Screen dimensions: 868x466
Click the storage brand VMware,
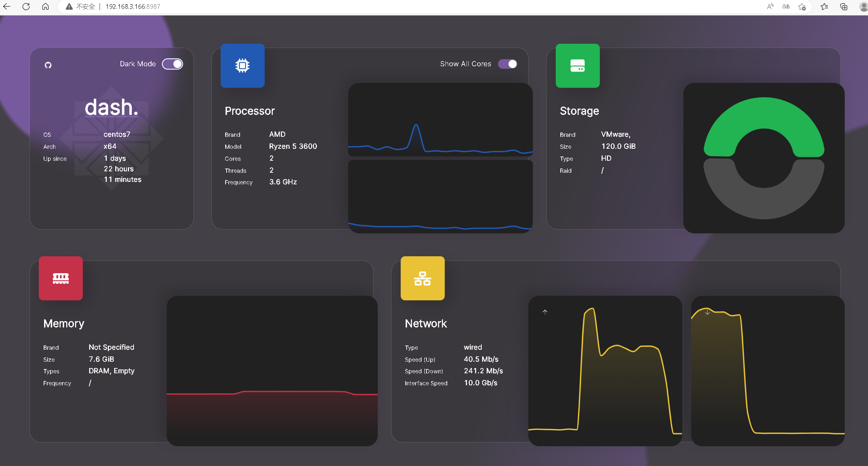tap(616, 134)
